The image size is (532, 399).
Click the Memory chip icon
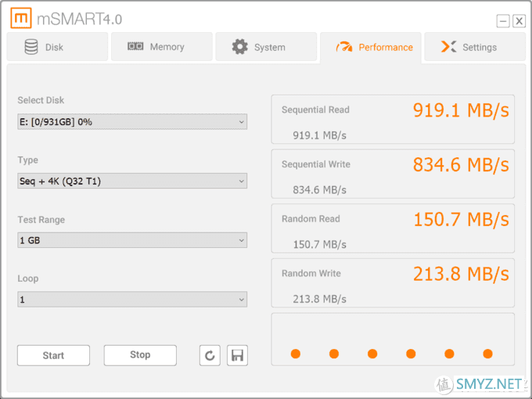[135, 46]
